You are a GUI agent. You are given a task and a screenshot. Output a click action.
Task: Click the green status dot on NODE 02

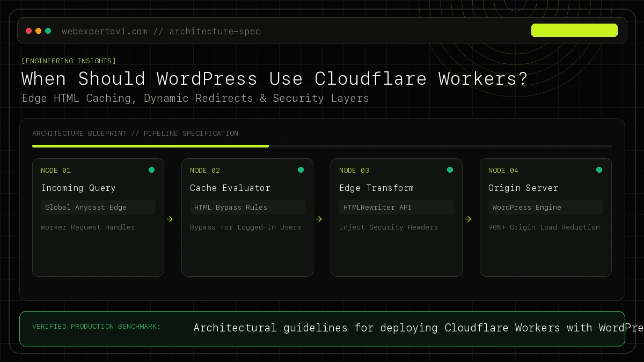pyautogui.click(x=301, y=170)
